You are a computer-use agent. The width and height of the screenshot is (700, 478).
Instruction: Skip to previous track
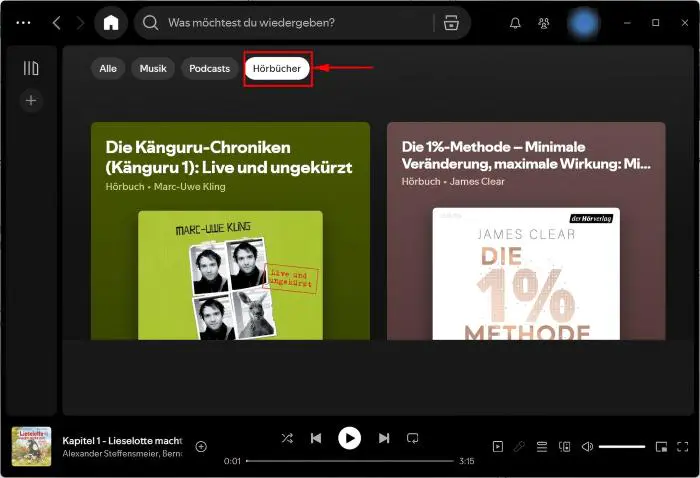[316, 438]
